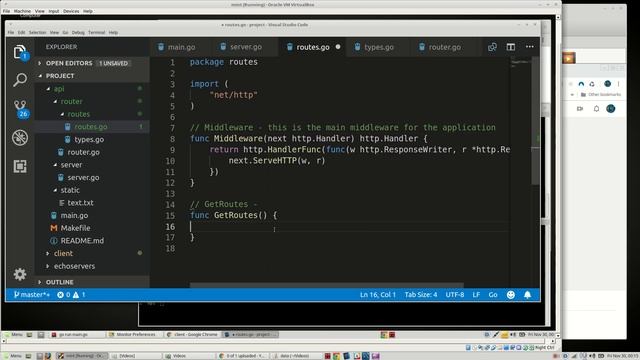Image resolution: width=640 pixels, height=360 pixels.
Task: Open router.go in the file tree
Action: pyautogui.click(x=83, y=152)
